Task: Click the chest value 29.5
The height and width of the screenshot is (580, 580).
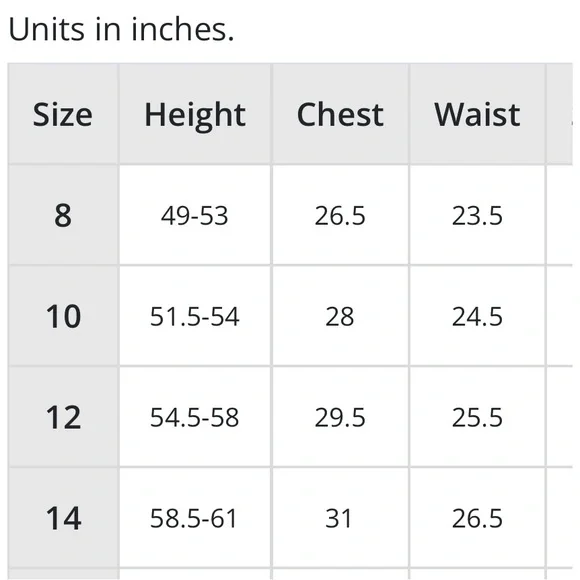Action: click(340, 417)
